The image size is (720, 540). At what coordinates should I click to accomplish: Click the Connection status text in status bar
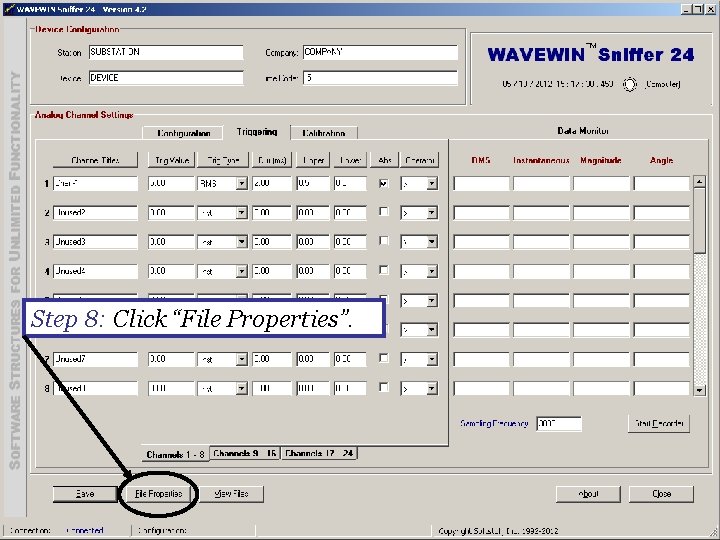click(x=84, y=530)
